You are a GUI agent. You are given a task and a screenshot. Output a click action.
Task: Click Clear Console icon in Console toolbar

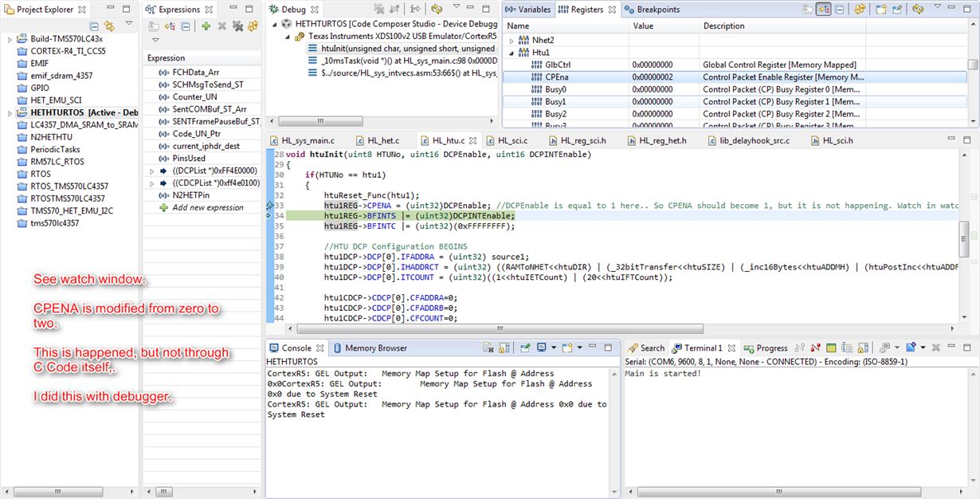489,348
